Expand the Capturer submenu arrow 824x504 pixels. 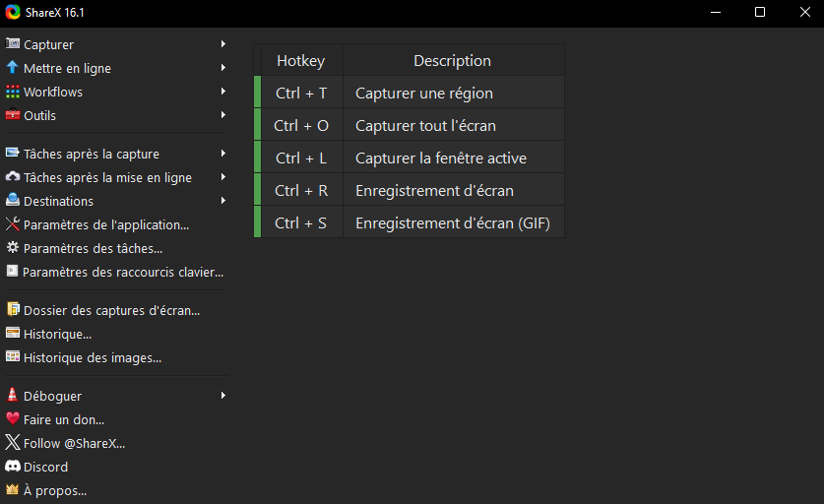coord(223,44)
